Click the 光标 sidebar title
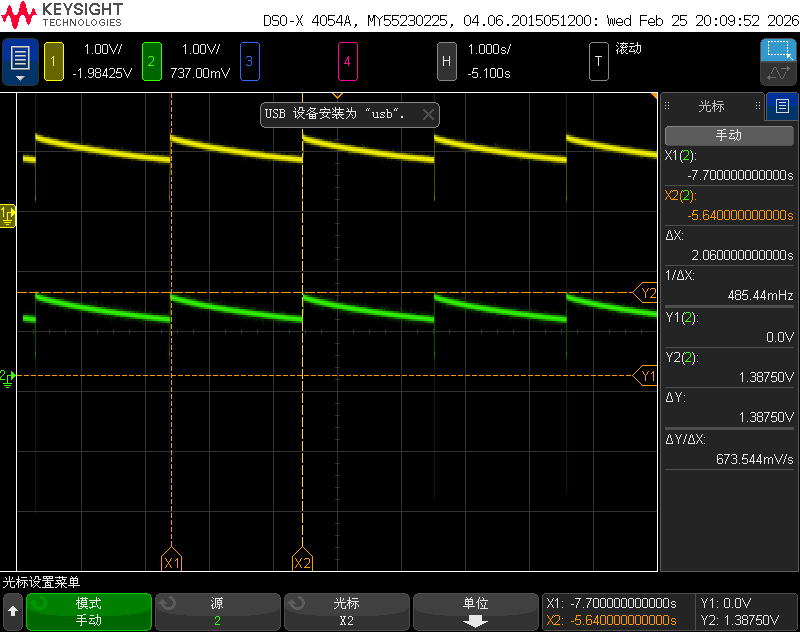 click(x=711, y=106)
